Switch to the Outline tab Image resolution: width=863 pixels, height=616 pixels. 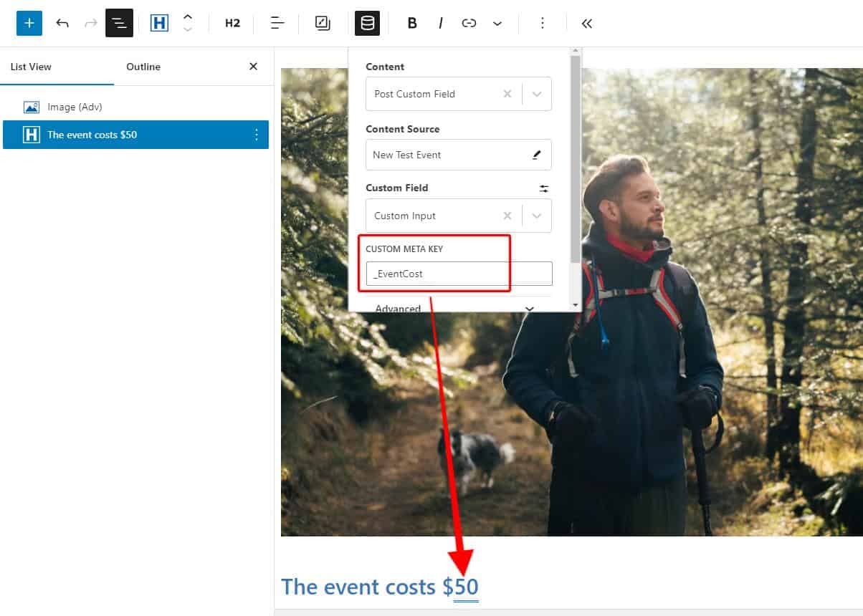click(143, 67)
